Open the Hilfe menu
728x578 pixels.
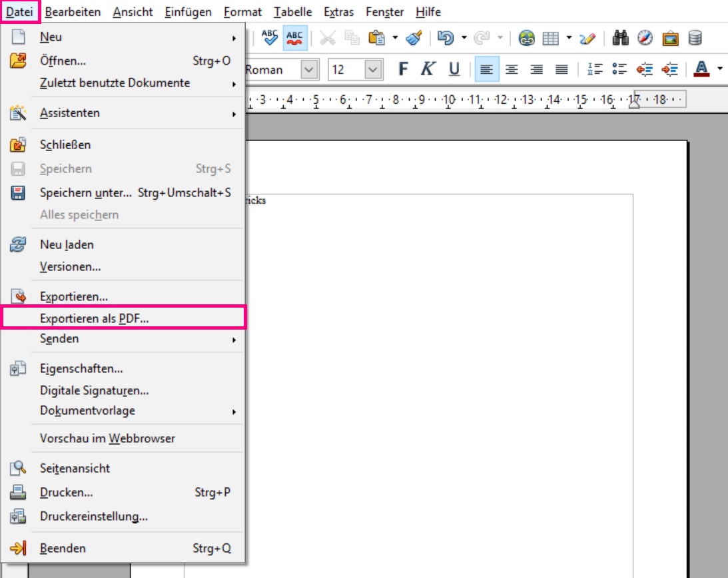(428, 11)
